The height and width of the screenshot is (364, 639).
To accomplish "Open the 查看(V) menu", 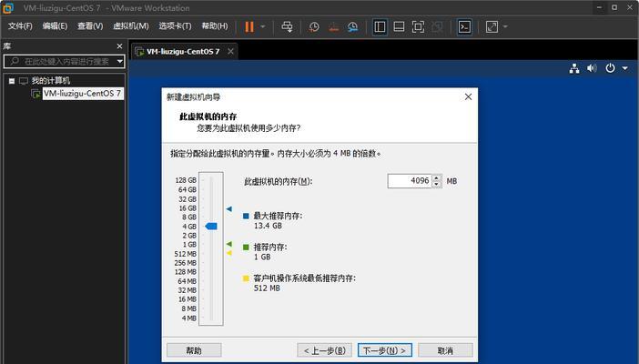I will 90,26.
